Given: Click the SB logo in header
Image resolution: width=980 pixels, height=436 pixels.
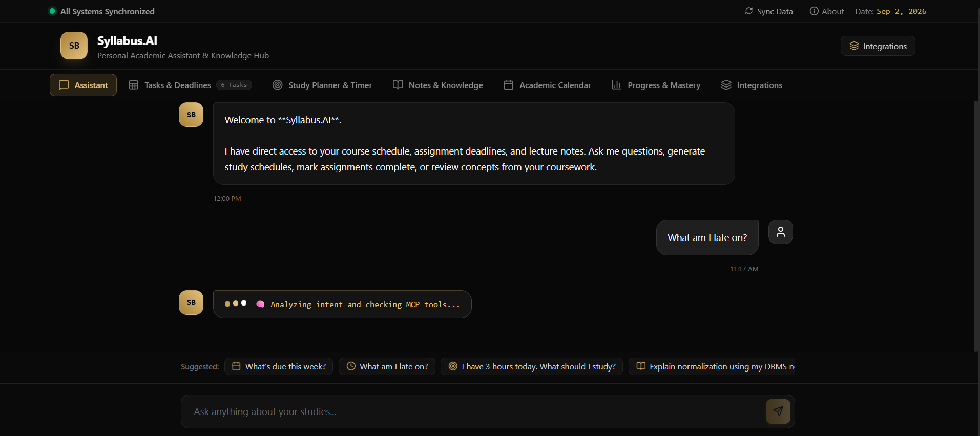Looking at the screenshot, I should point(74,46).
